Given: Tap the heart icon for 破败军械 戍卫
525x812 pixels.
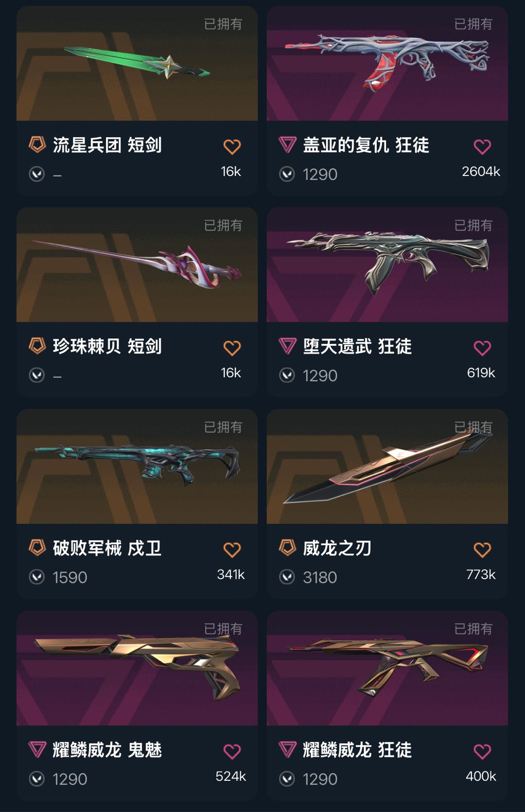Looking at the screenshot, I should point(232,549).
